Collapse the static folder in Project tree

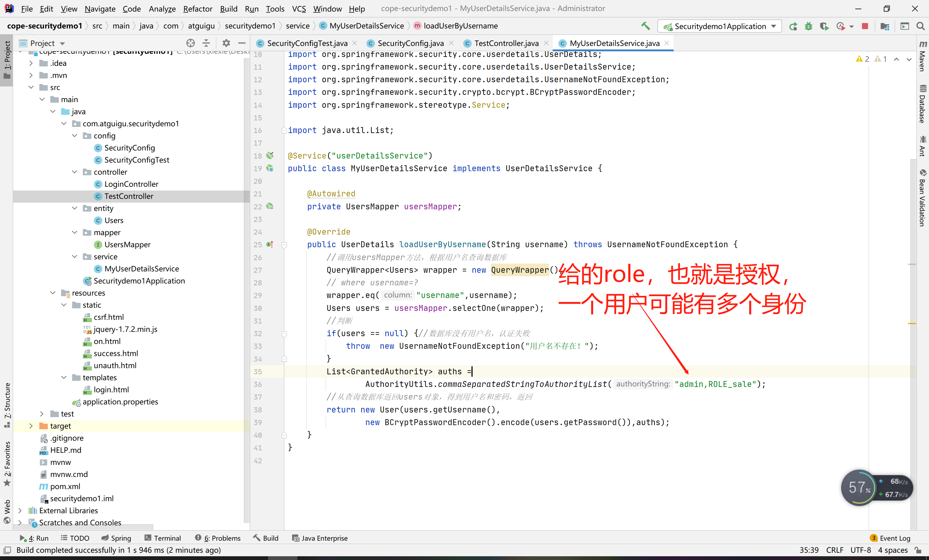(64, 305)
